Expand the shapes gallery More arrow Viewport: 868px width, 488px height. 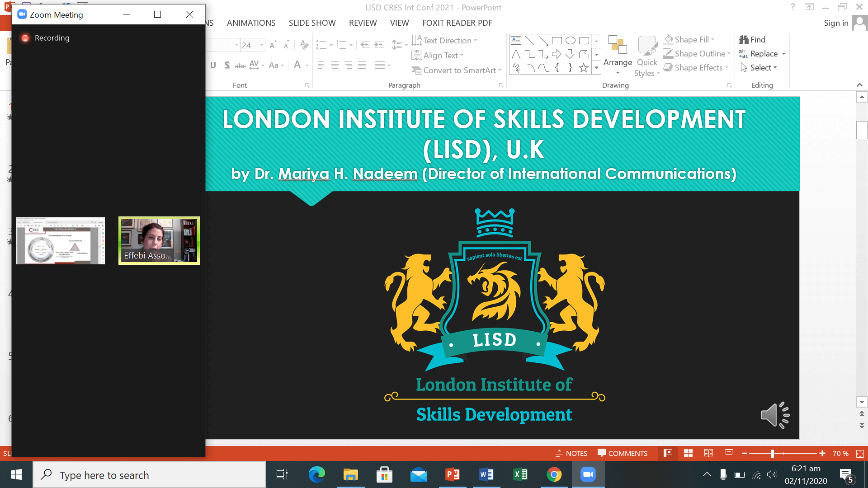596,68
